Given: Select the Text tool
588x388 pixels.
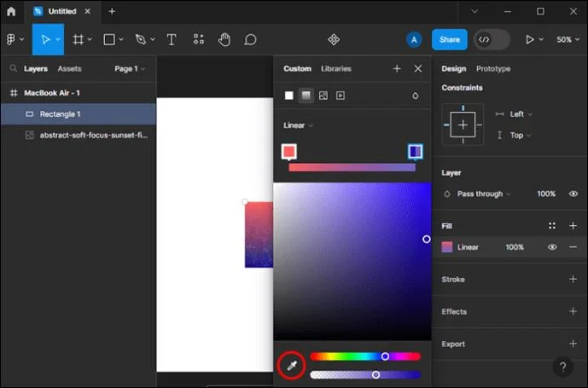Looking at the screenshot, I should pyautogui.click(x=172, y=39).
